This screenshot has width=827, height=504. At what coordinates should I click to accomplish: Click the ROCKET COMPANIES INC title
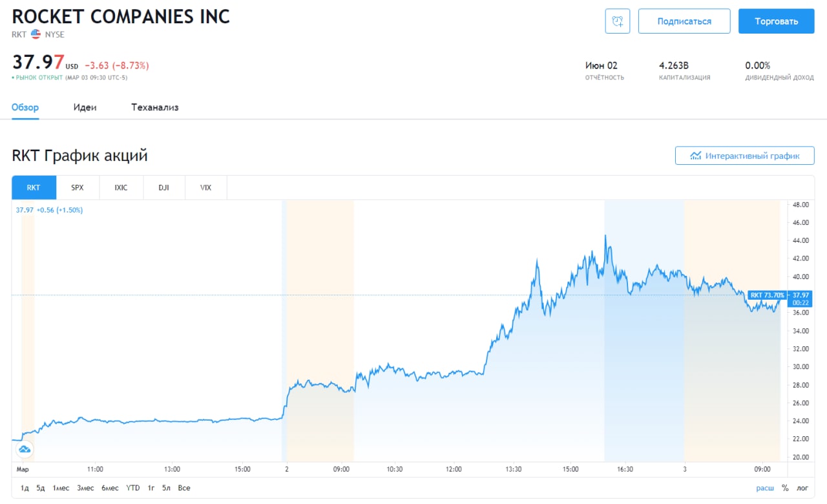pos(121,16)
